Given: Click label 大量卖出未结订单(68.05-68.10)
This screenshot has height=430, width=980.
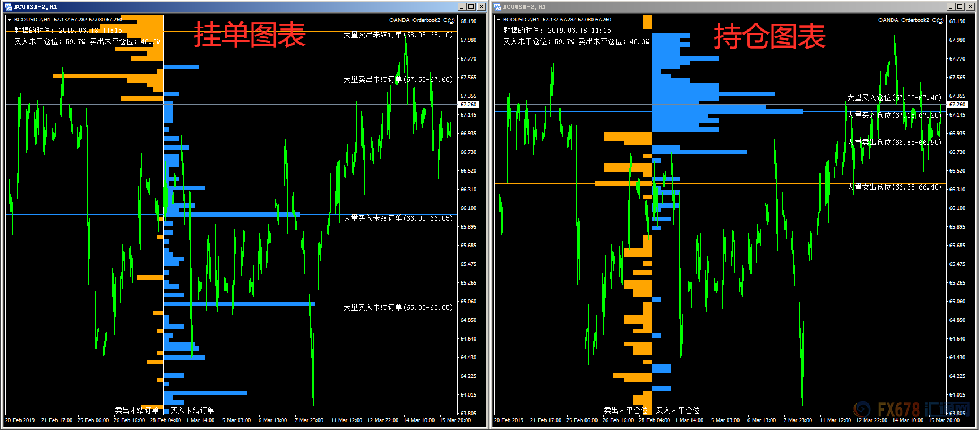Looking at the screenshot, I should tap(398, 35).
